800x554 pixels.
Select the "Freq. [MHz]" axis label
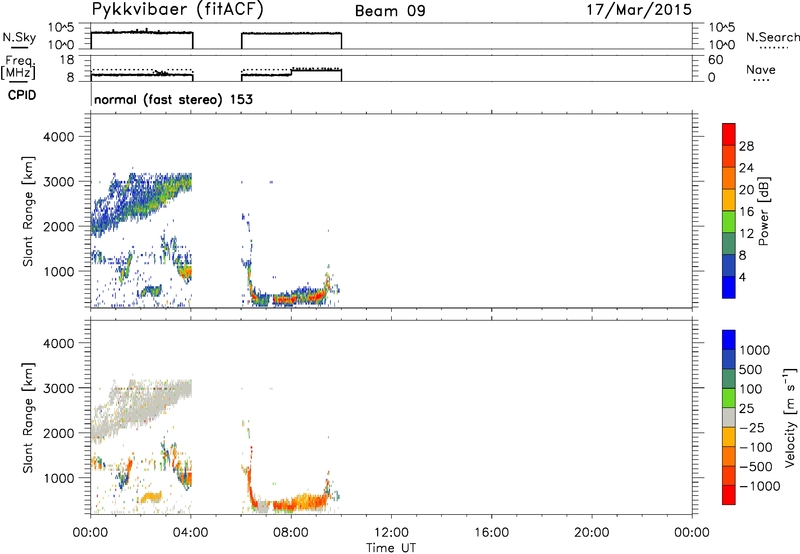[x=18, y=67]
